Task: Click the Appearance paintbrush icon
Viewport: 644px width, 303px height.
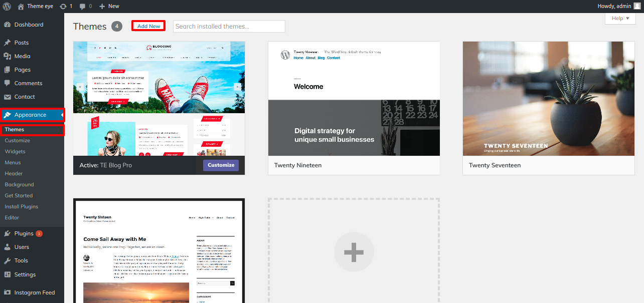Action: click(x=7, y=115)
